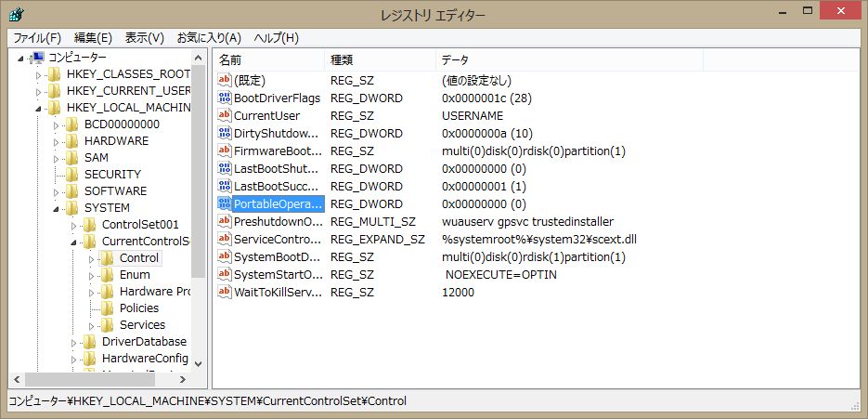Select the DriverDatabase key

pyautogui.click(x=144, y=341)
